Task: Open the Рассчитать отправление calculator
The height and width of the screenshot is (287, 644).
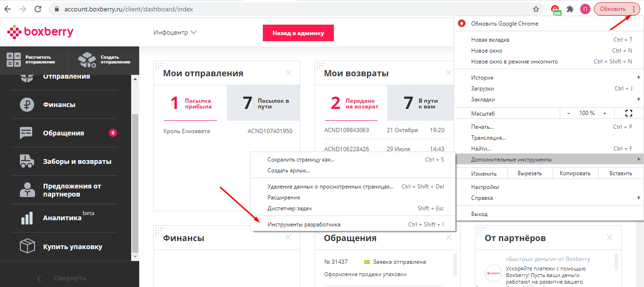Action: click(31, 60)
